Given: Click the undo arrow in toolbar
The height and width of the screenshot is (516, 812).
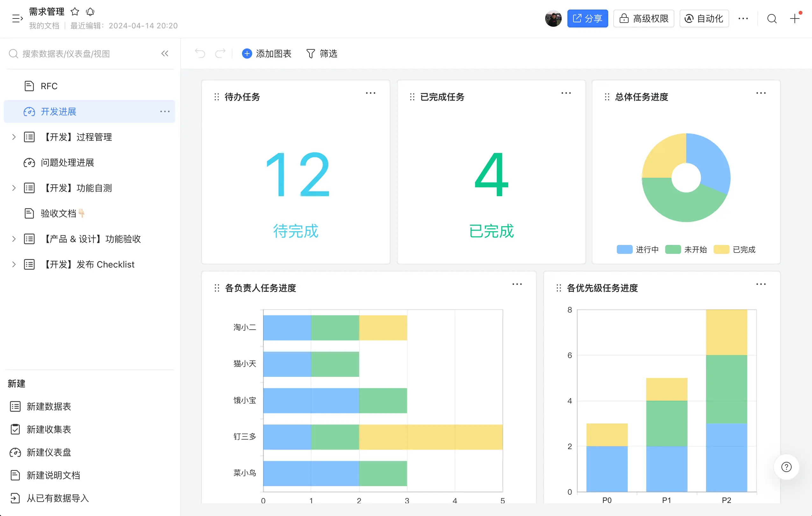Looking at the screenshot, I should 200,54.
